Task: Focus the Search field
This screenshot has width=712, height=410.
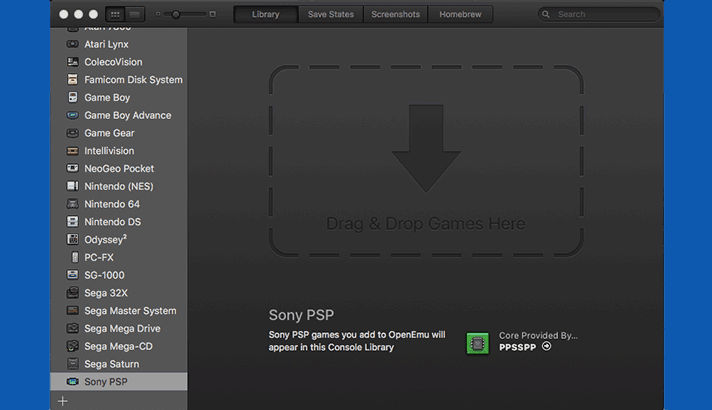Action: coord(599,14)
